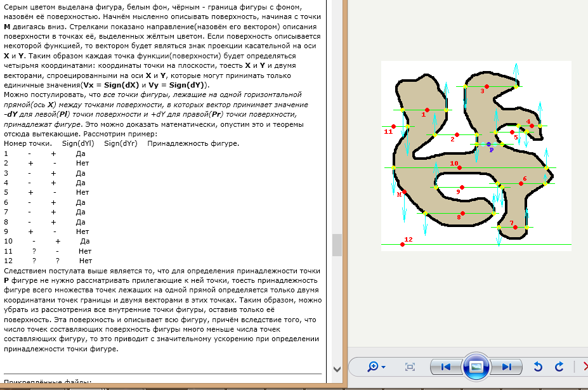Go to the next image
The width and height of the screenshot is (588, 390).
pos(507,367)
